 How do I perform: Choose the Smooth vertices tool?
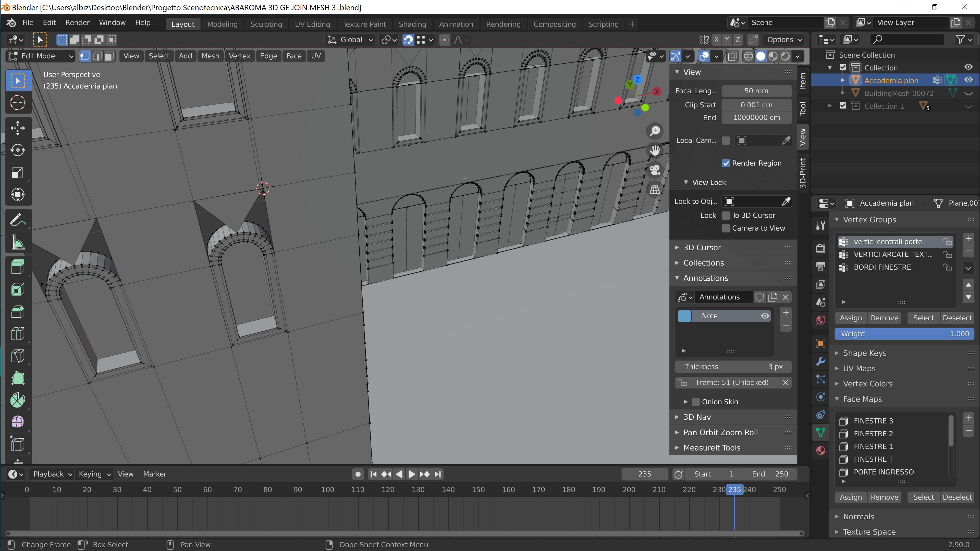[x=18, y=422]
